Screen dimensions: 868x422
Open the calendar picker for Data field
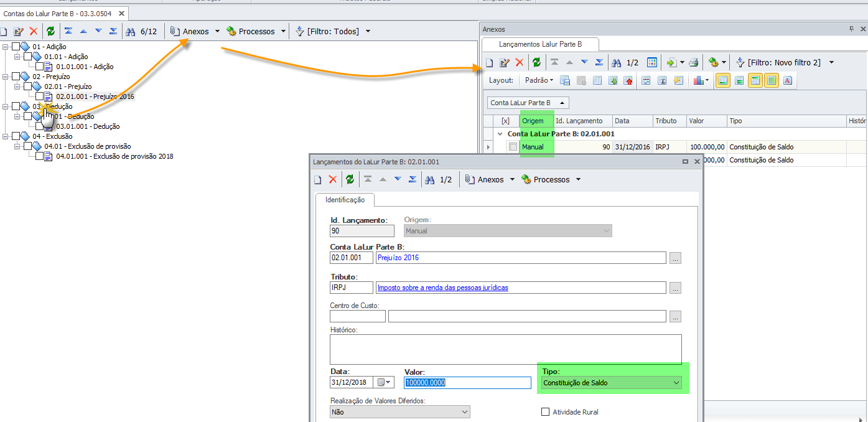385,382
